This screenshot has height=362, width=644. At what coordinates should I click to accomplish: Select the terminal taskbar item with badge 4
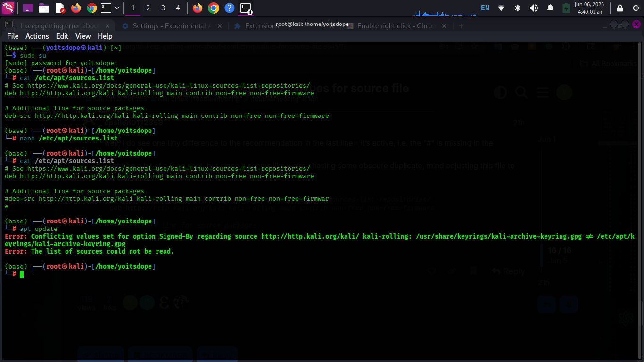246,8
